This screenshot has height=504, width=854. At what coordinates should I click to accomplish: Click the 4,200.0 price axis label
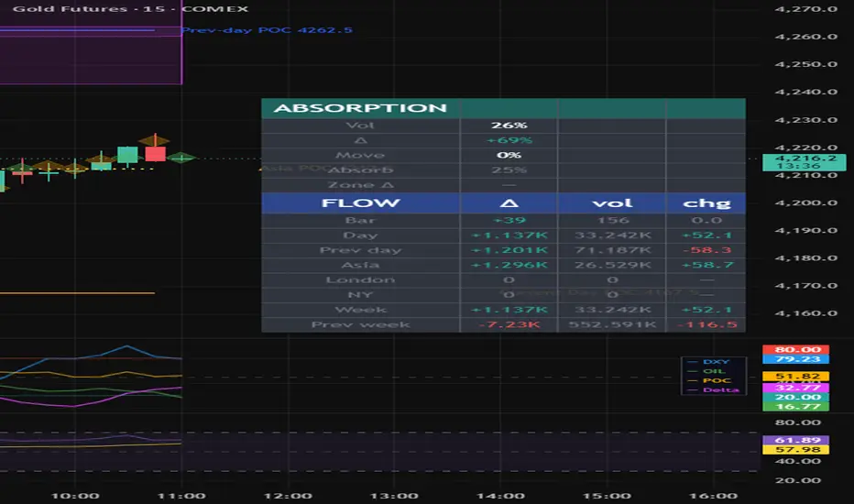(x=806, y=203)
